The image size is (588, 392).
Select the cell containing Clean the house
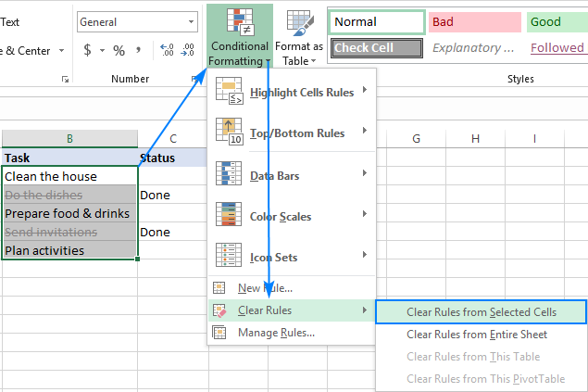coord(69,176)
